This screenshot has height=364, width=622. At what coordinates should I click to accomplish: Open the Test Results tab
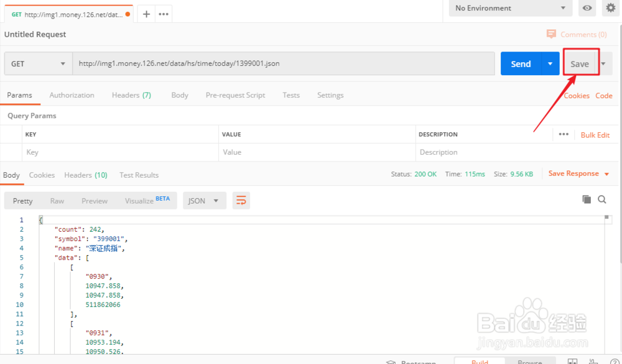[139, 175]
